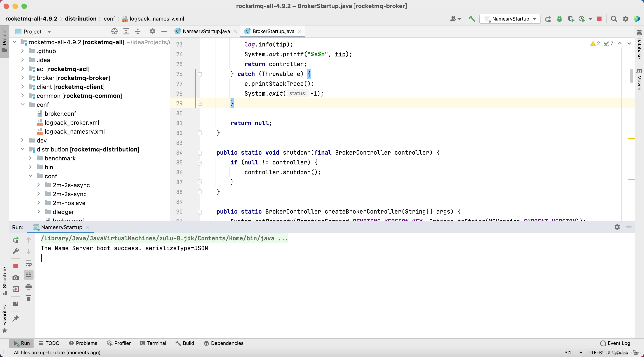The height and width of the screenshot is (357, 644).
Task: Collapse the distribution [rocketmq-distribution] folder
Action: [x=23, y=149]
